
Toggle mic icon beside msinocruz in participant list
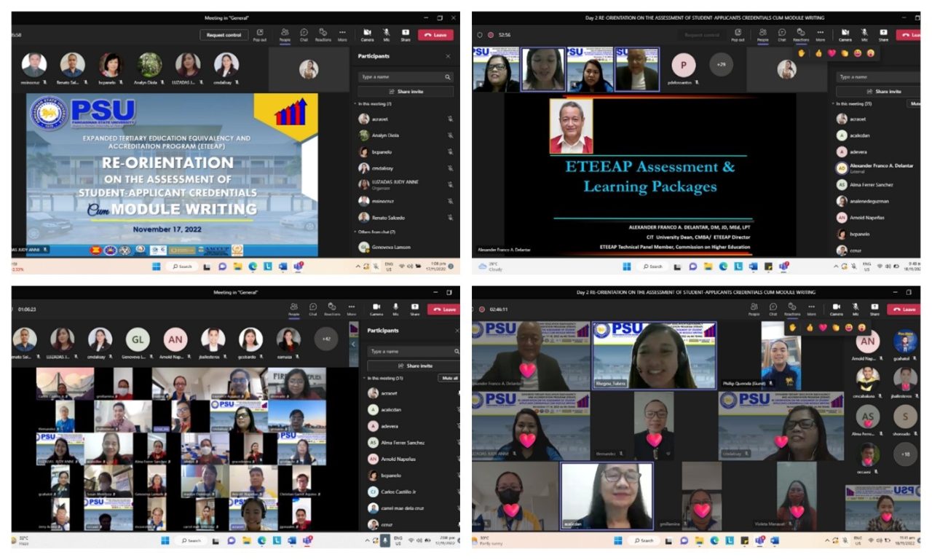coord(450,201)
